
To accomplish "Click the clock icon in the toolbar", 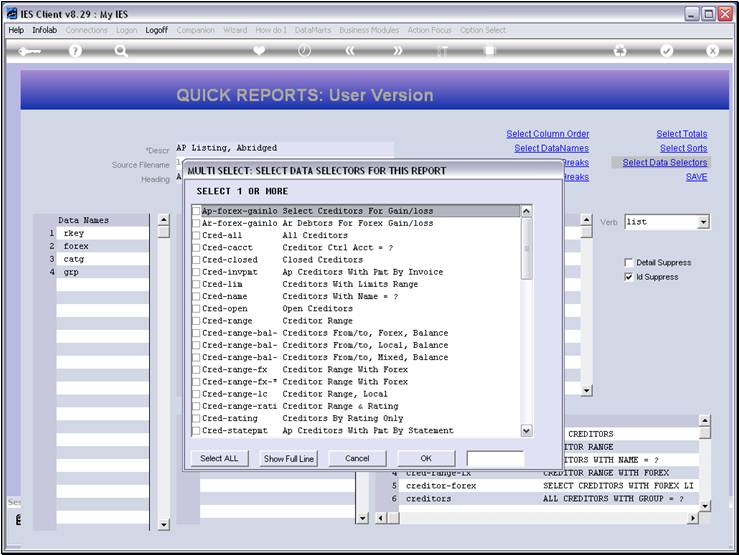I will tap(304, 50).
